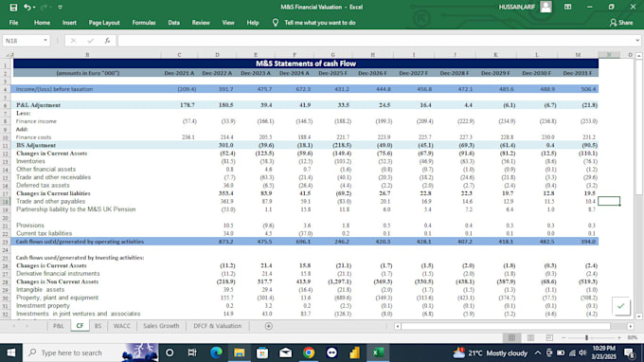
Task: Open the Page Layout tab
Action: point(104,23)
